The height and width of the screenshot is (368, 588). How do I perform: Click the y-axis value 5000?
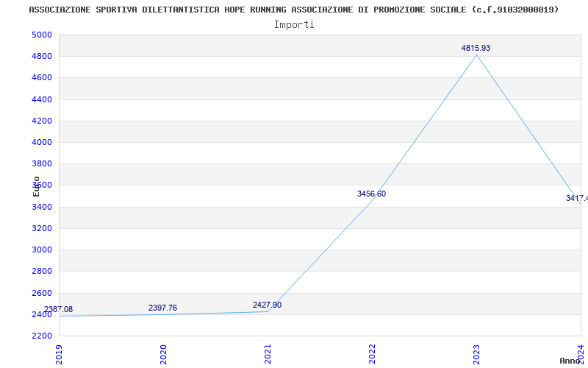(42, 35)
